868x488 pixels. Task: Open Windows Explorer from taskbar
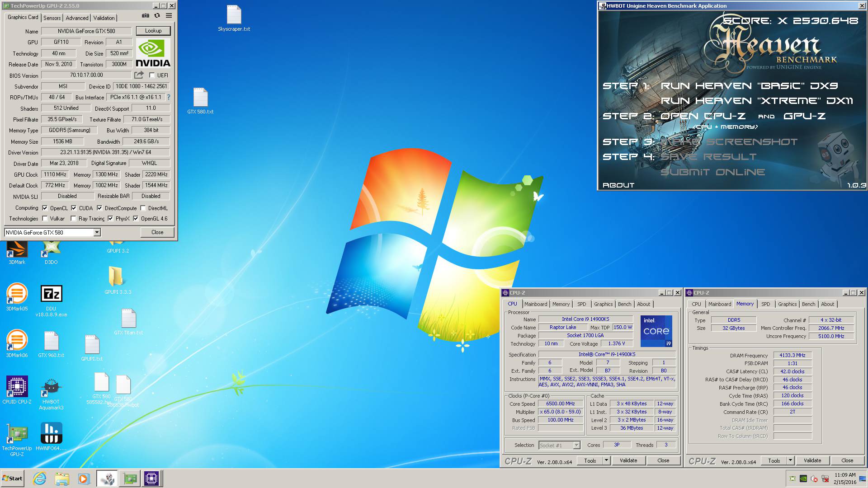tap(62, 479)
